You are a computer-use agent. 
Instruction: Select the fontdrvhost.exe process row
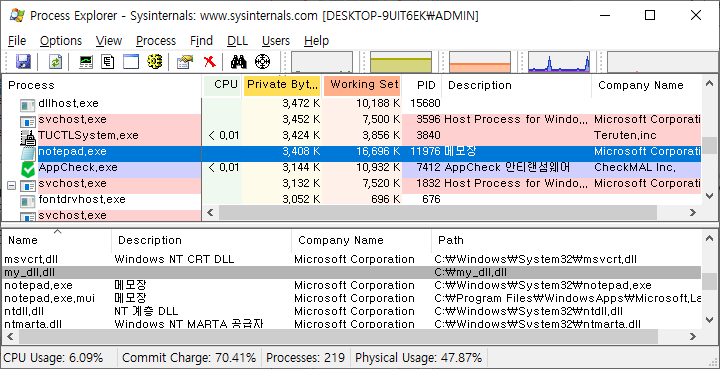pyautogui.click(x=352, y=200)
